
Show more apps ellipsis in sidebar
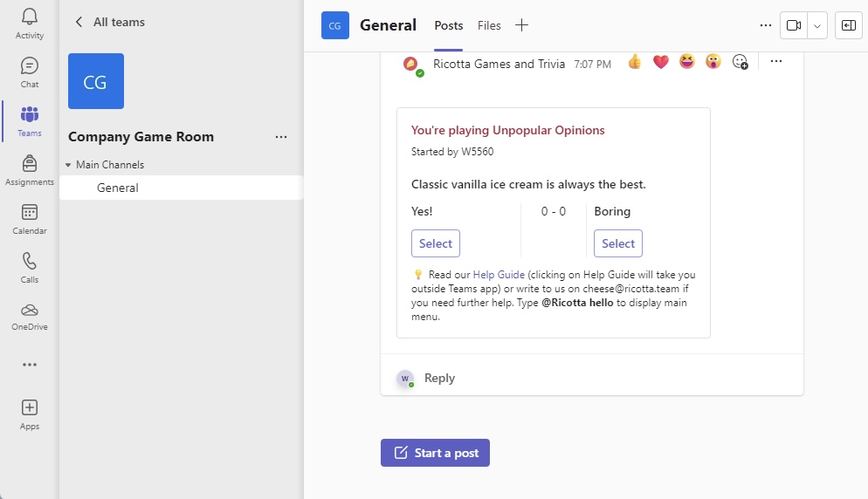point(30,365)
